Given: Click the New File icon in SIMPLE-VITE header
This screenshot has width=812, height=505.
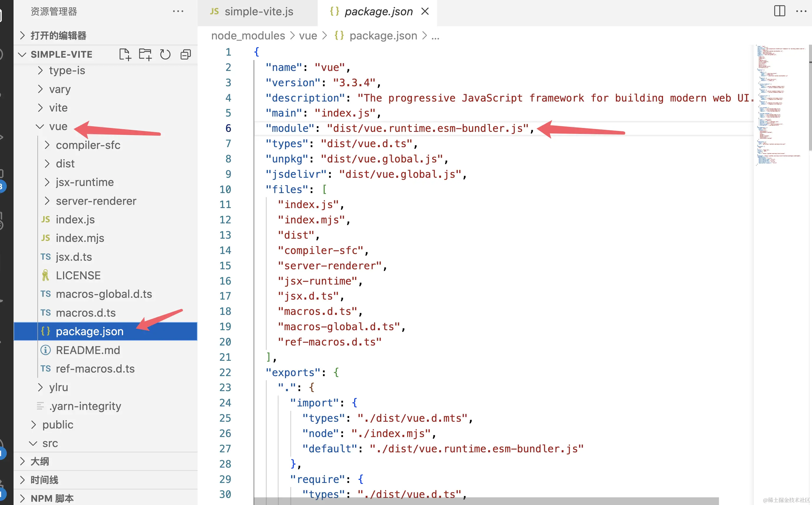Looking at the screenshot, I should (125, 54).
